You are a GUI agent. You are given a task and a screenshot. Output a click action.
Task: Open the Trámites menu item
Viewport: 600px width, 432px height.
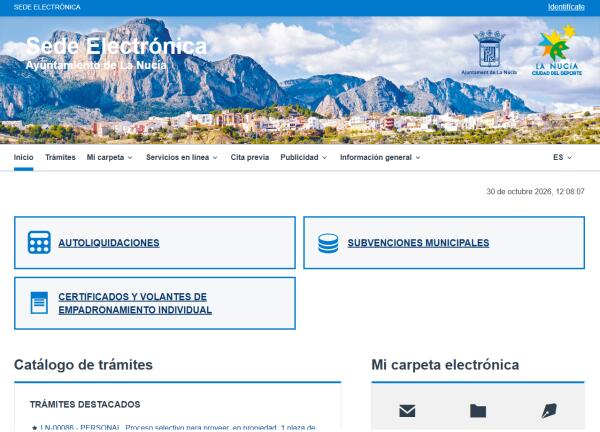[60, 157]
